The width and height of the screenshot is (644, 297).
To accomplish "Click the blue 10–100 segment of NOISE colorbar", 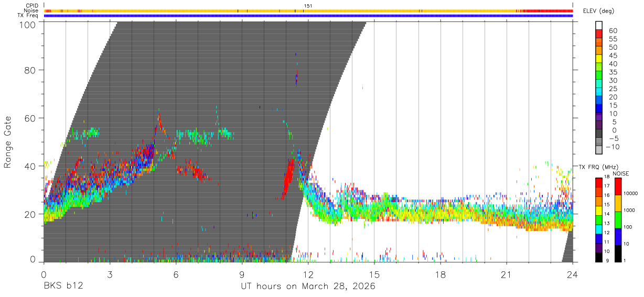I will (617, 237).
